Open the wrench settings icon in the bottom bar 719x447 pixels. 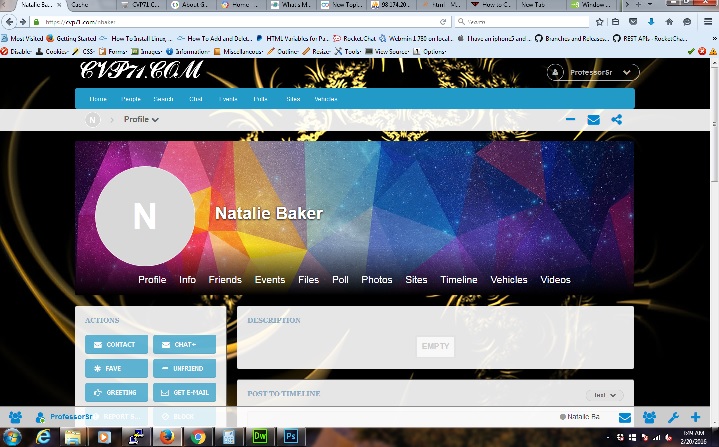pos(673,417)
